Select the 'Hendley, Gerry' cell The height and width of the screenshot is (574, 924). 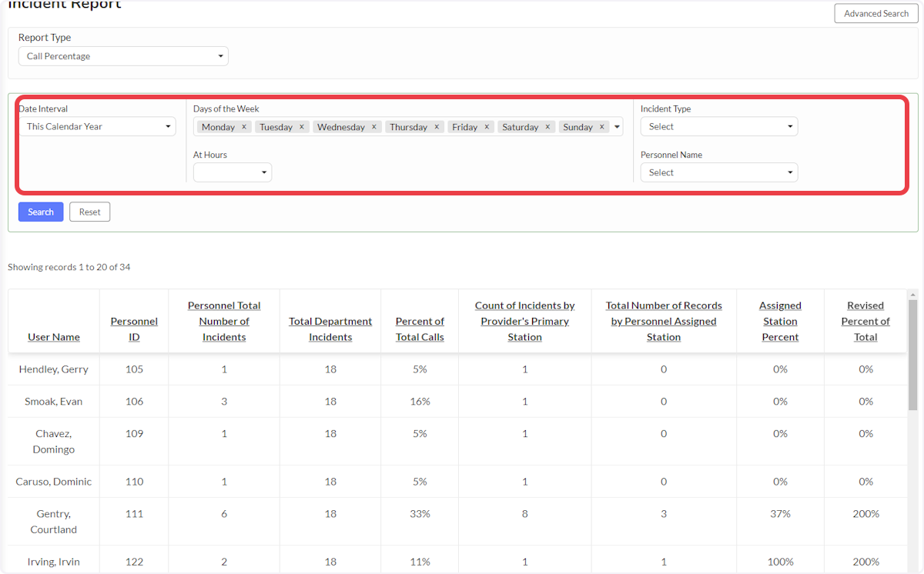click(54, 369)
